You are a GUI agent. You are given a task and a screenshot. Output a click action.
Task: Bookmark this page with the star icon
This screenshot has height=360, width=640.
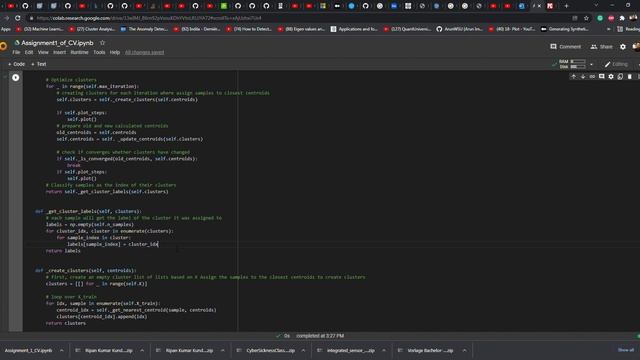(587, 18)
